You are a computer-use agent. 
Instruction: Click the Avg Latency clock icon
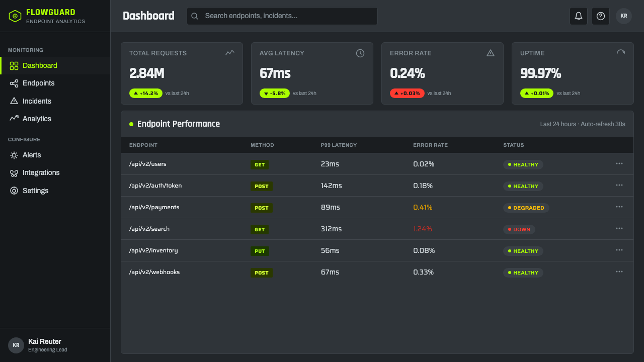pos(360,53)
